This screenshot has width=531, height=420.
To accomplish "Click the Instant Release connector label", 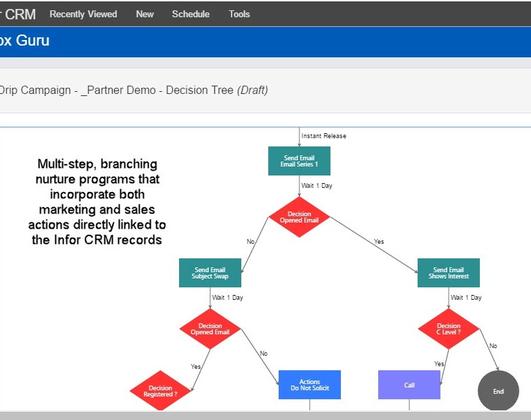I will (x=324, y=135).
